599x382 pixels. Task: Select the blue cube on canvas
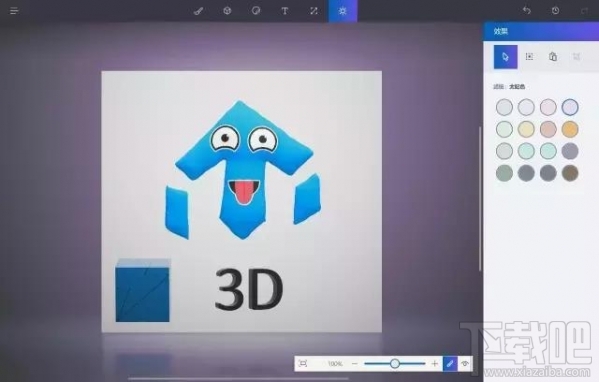point(142,290)
